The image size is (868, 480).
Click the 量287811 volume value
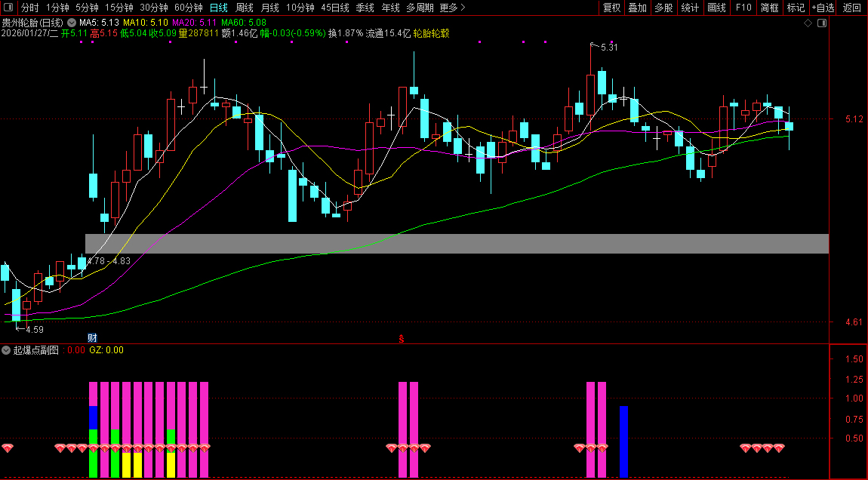[x=199, y=33]
